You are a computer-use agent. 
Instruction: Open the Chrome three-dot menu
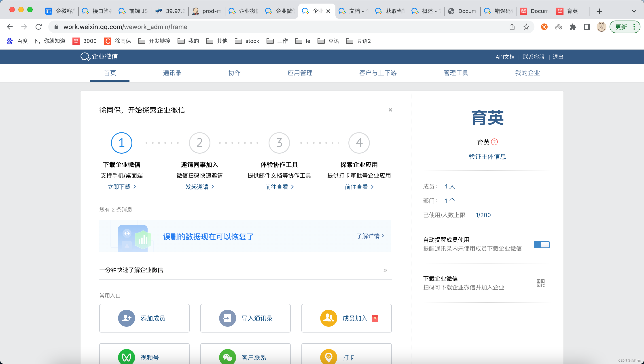pyautogui.click(x=634, y=27)
